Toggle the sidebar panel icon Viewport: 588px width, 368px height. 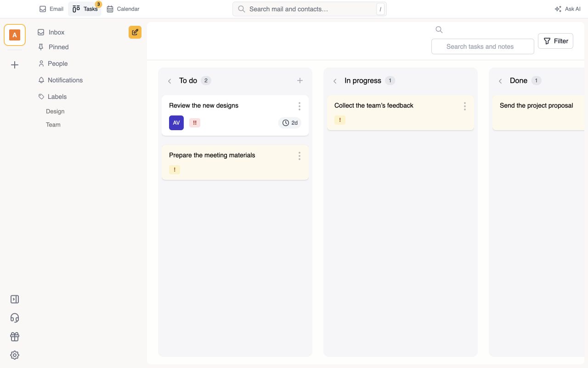click(x=15, y=299)
